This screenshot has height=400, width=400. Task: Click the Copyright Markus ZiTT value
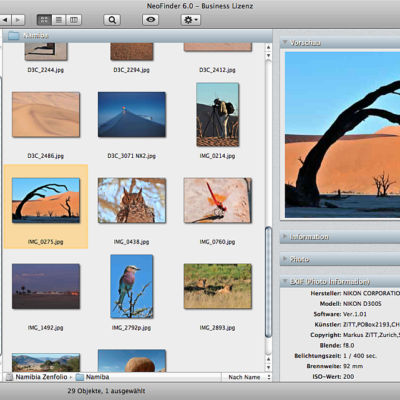371,335
